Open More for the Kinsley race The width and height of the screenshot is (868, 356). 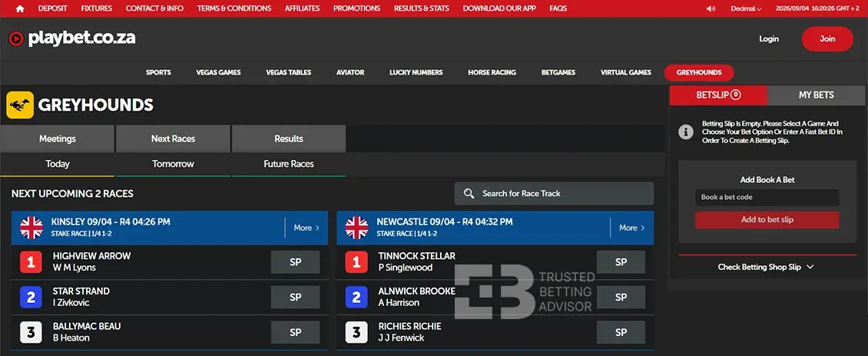[306, 228]
